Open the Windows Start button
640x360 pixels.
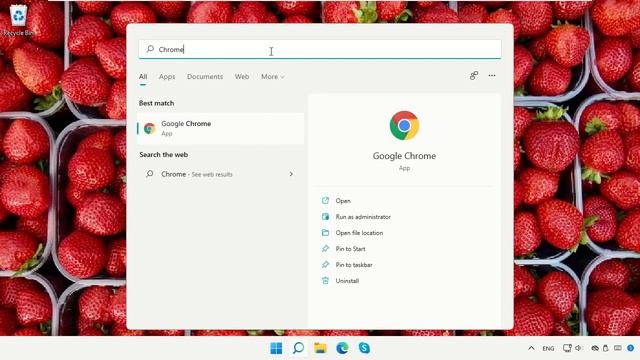[276, 348]
